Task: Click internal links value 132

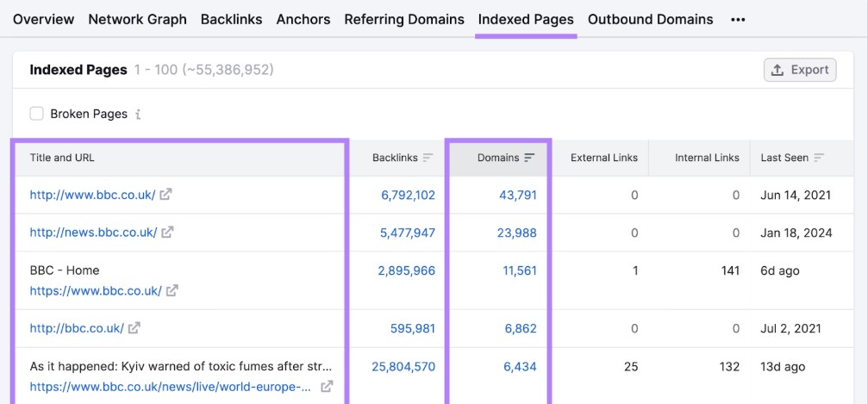Action: pos(730,366)
